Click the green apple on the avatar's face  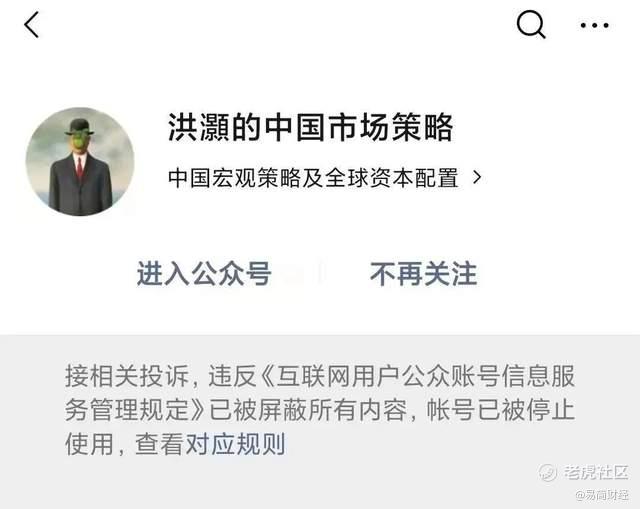tap(80, 138)
